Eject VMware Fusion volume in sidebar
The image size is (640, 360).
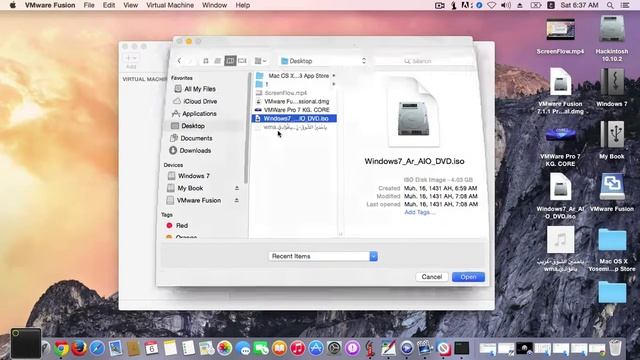coord(237,200)
